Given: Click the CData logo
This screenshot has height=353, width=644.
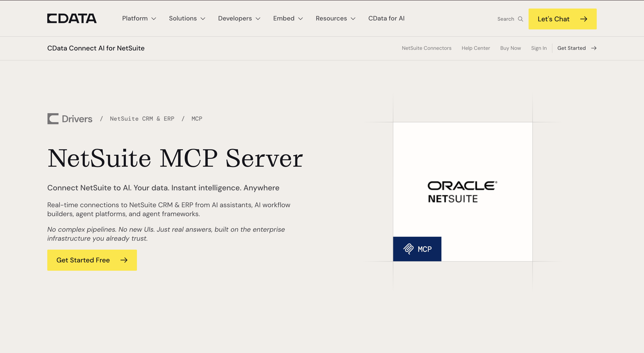Looking at the screenshot, I should pyautogui.click(x=72, y=19).
